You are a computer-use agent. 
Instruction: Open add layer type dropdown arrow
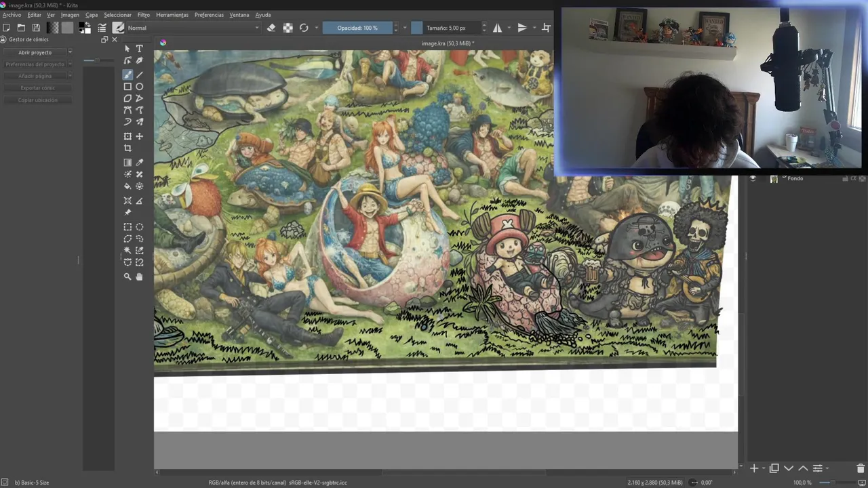click(x=764, y=468)
